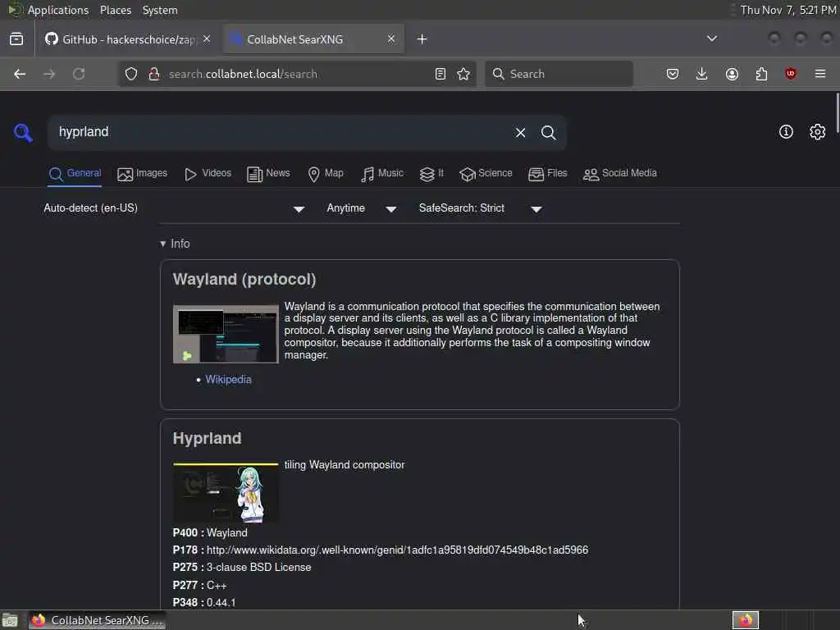Click the Wayland (protocol) heading
The height and width of the screenshot is (630, 840).
coord(244,280)
